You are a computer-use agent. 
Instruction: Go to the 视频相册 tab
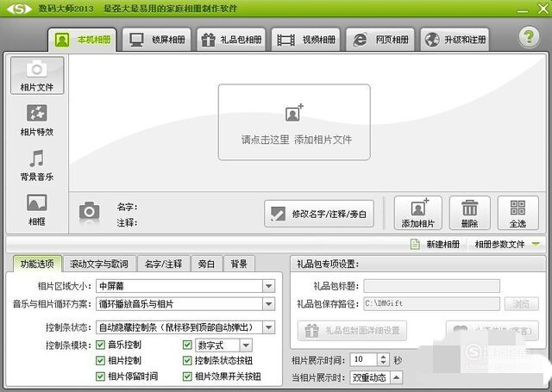[x=305, y=40]
